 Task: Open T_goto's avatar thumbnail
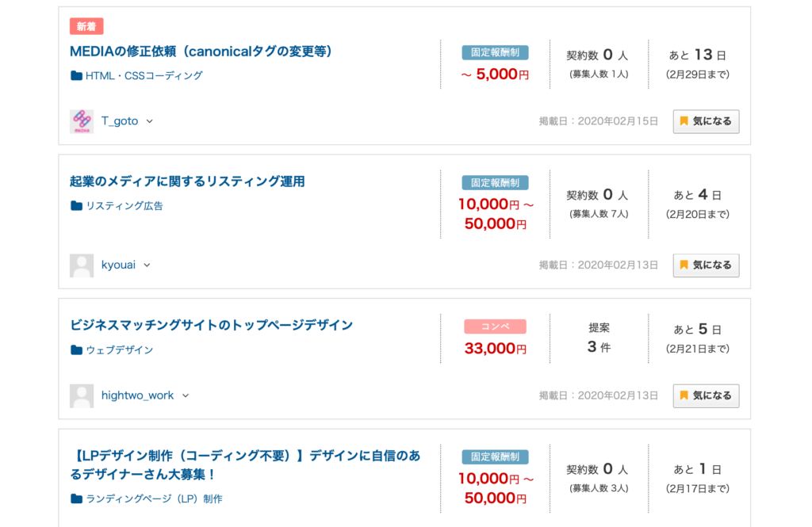[x=82, y=121]
